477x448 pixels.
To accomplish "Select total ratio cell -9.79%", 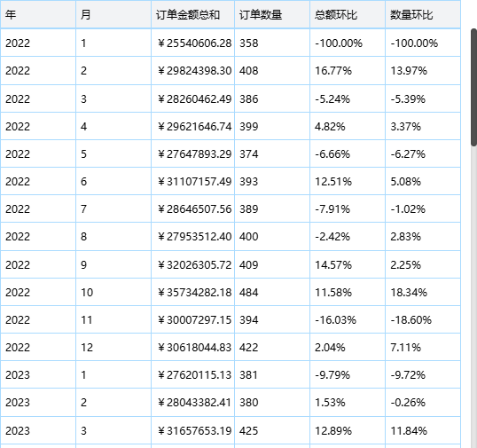I will [x=348, y=374].
